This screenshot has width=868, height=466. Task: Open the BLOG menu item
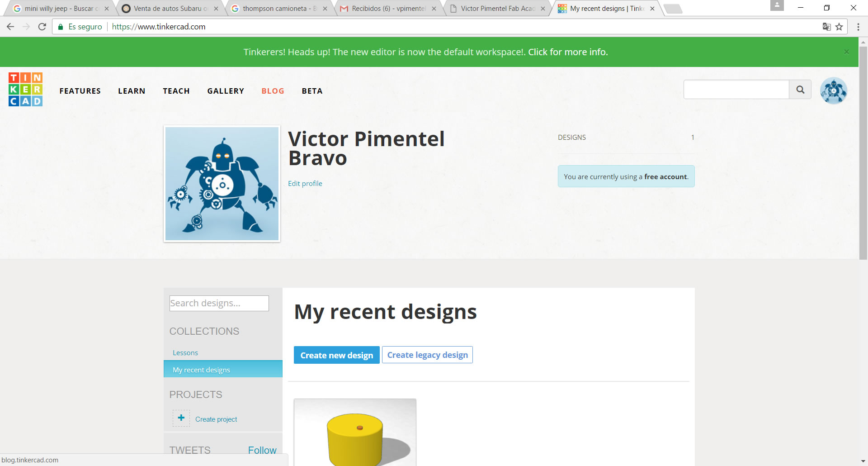273,91
